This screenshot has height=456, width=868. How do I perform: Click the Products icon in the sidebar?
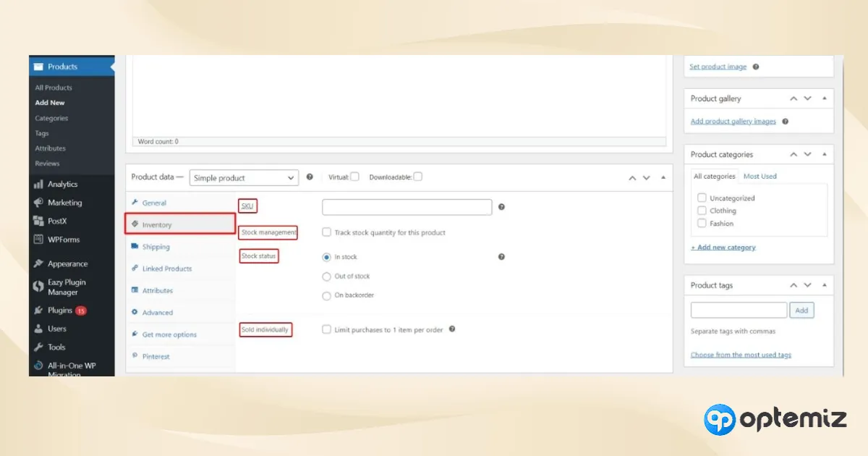[x=38, y=67]
